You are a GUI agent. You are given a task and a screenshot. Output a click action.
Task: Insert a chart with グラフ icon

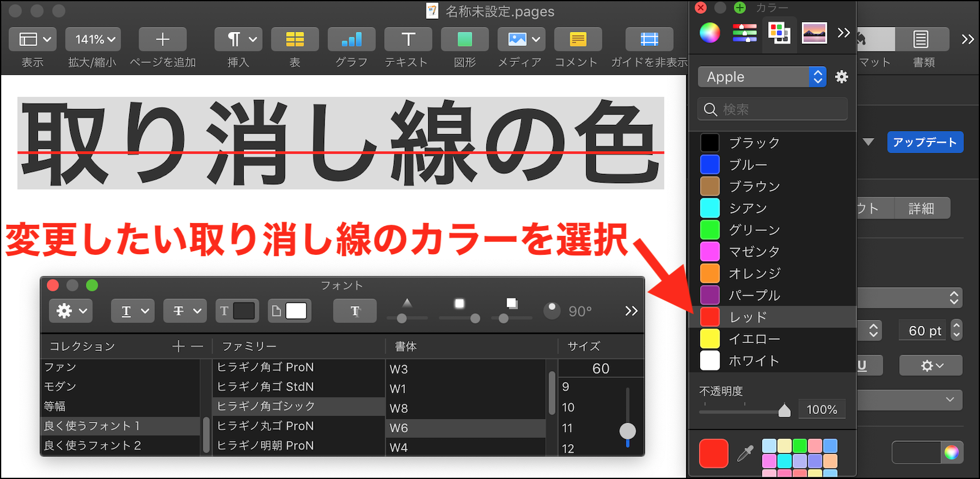click(x=351, y=40)
